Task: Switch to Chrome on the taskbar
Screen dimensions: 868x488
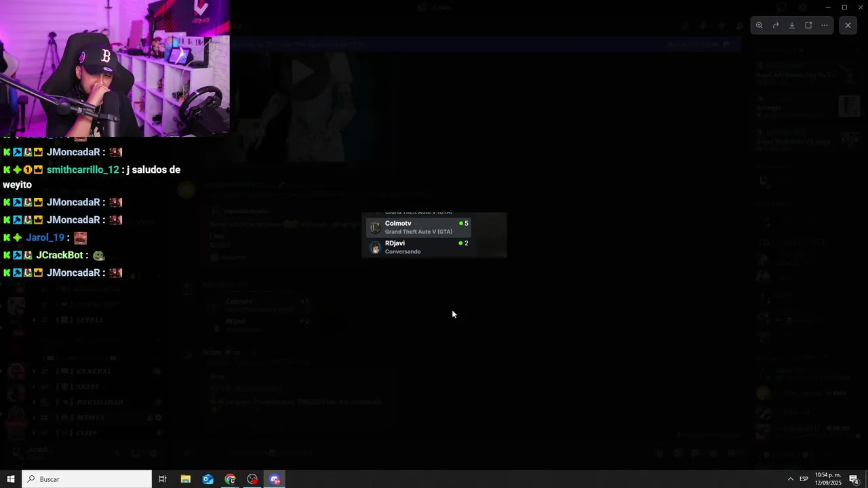Action: (230, 479)
